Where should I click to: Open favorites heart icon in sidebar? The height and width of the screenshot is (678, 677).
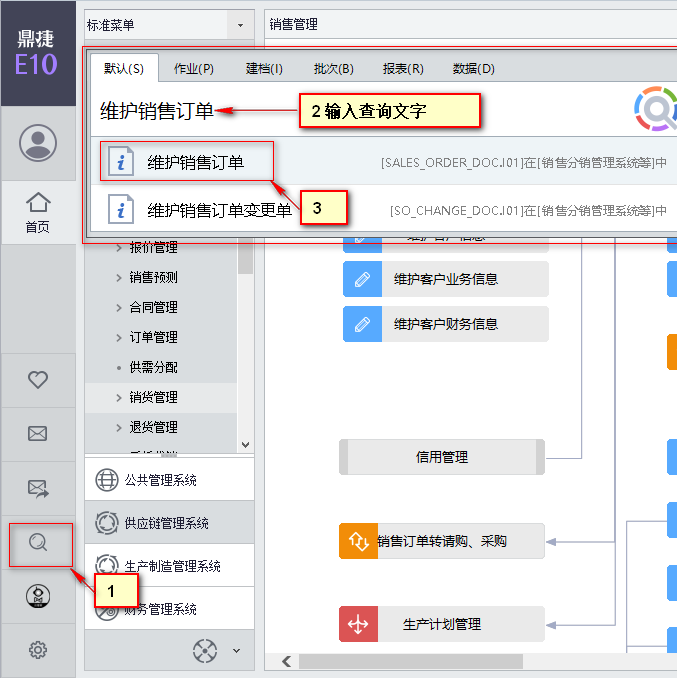38,380
